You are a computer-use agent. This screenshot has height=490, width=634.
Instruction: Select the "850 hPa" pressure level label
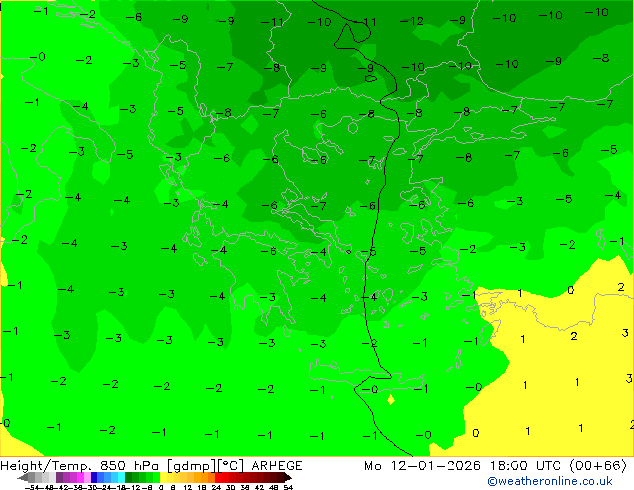click(x=130, y=466)
